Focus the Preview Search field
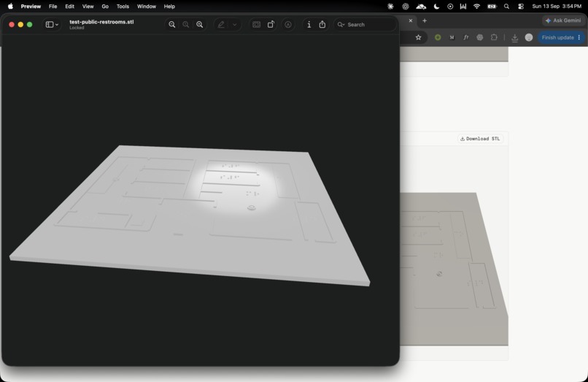This screenshot has height=382, width=588. (x=365, y=24)
